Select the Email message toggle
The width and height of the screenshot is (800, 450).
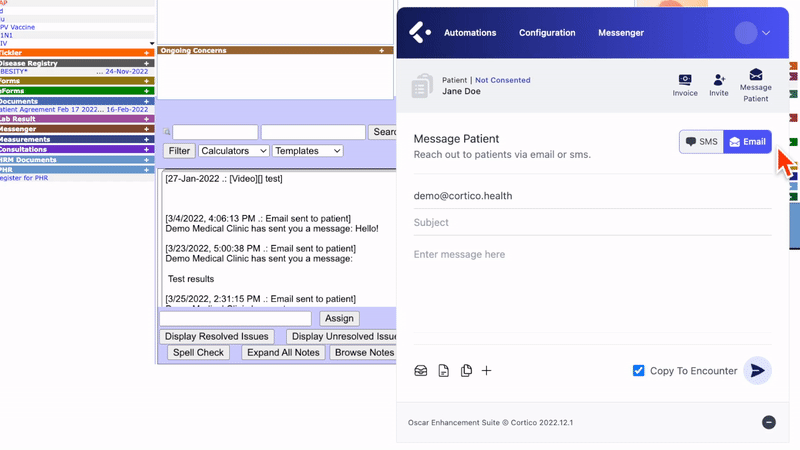(x=748, y=142)
